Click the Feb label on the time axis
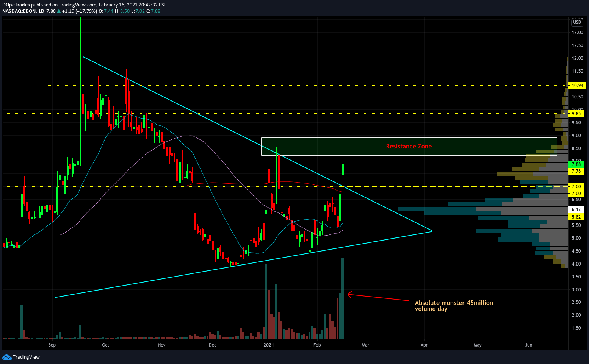This screenshot has width=589, height=364. 317,345
